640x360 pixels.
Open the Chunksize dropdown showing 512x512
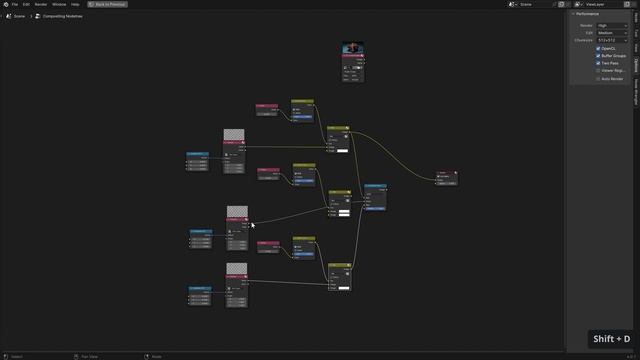point(612,40)
